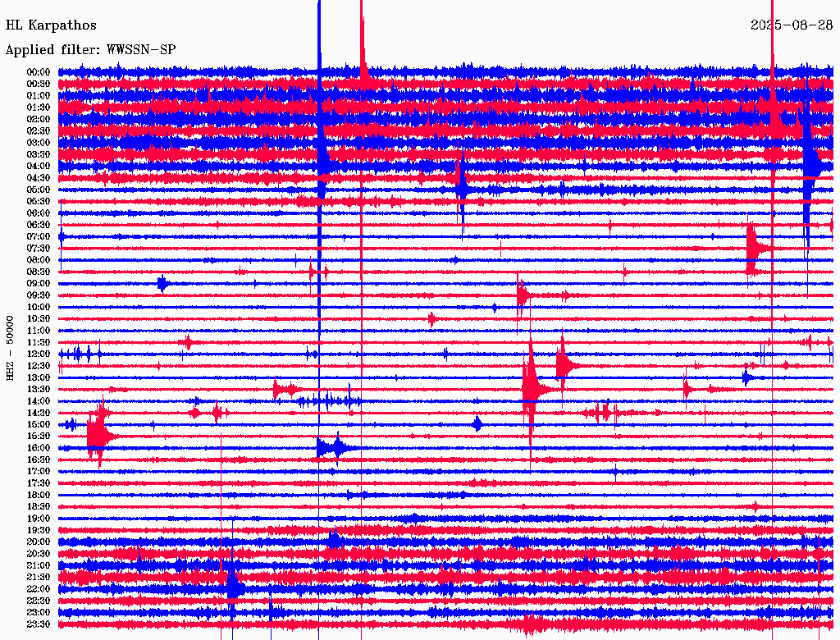
Task: Click the 18:30 time label
Action: pos(39,506)
